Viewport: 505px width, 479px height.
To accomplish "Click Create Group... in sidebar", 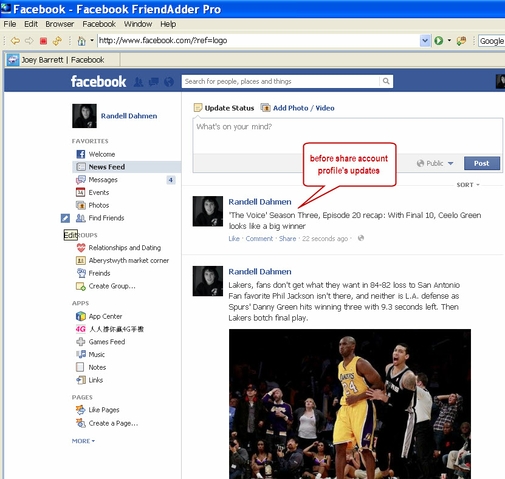I will (x=112, y=286).
